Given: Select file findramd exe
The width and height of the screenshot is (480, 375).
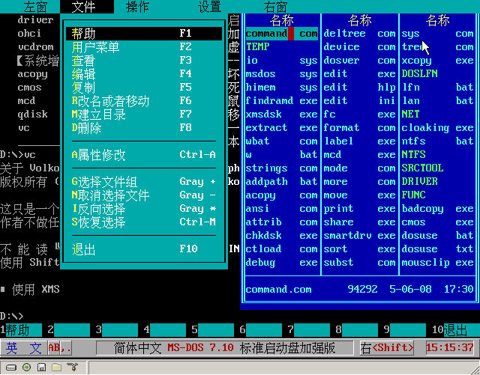Looking at the screenshot, I should pos(282,101).
